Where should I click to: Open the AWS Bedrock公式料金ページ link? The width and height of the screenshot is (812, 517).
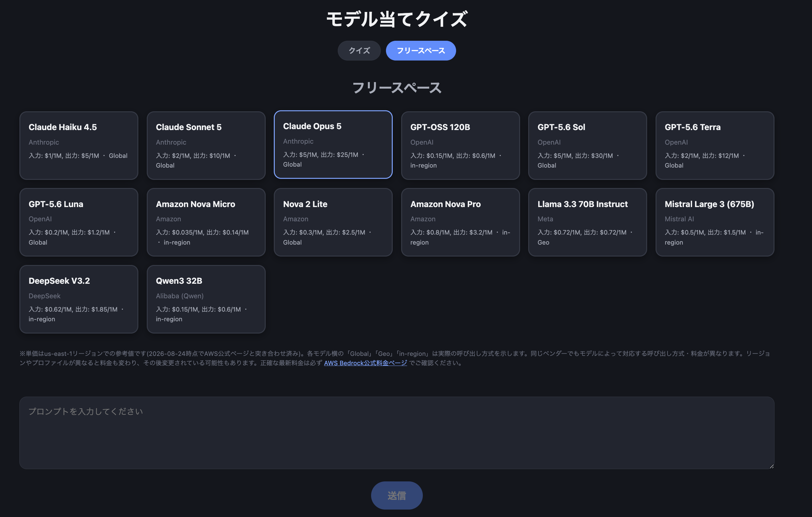[x=366, y=363]
